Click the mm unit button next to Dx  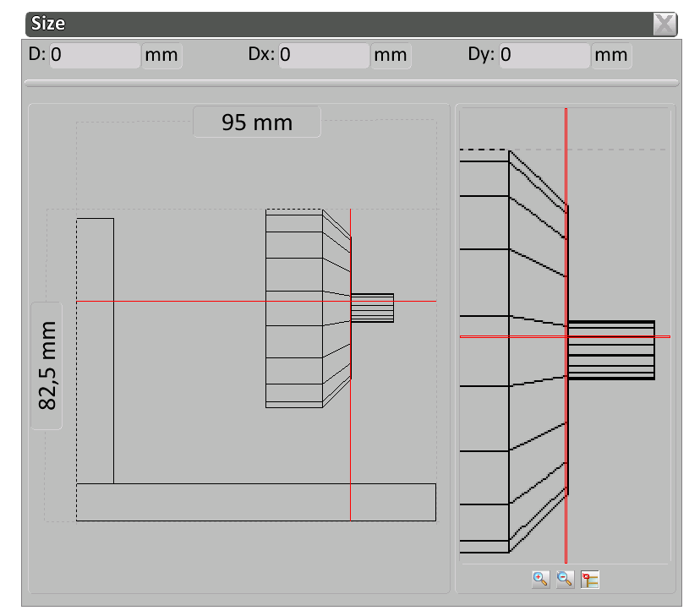pos(391,56)
